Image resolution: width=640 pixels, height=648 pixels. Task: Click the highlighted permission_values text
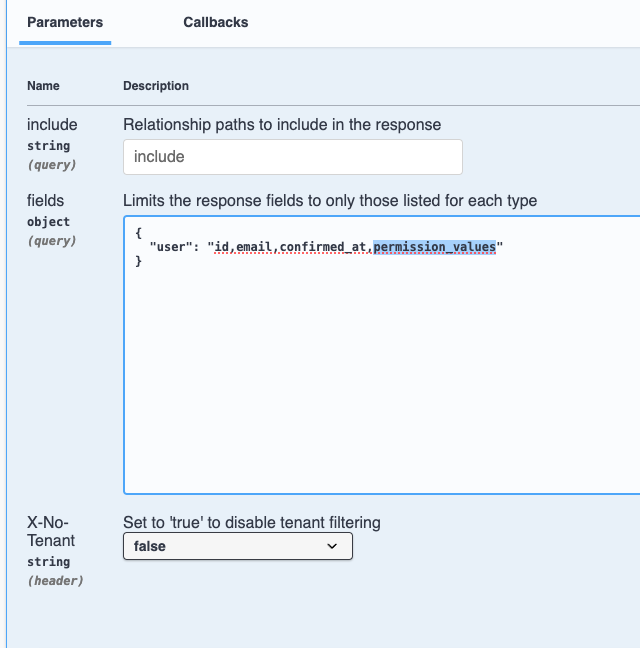(x=434, y=249)
